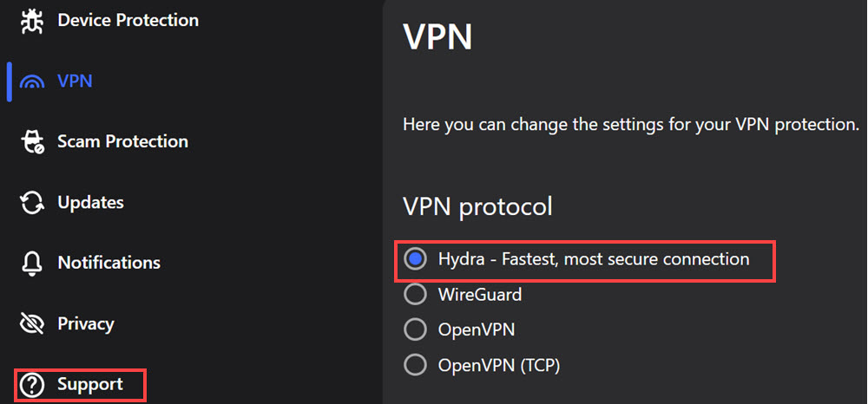Click the Scam Protection spy-hat icon
The image size is (868, 404).
[32, 141]
